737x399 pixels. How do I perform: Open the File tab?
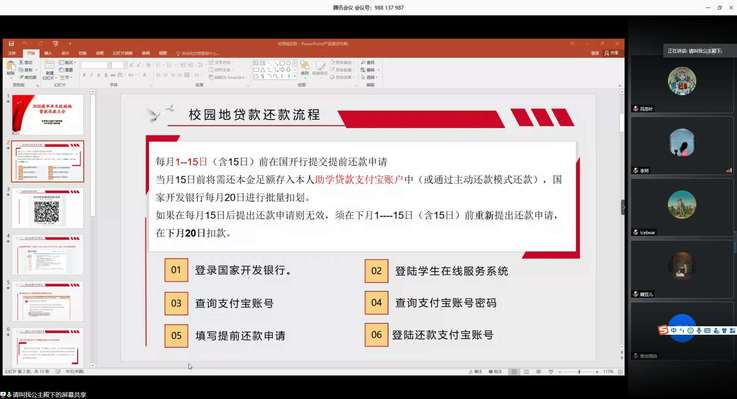point(13,53)
